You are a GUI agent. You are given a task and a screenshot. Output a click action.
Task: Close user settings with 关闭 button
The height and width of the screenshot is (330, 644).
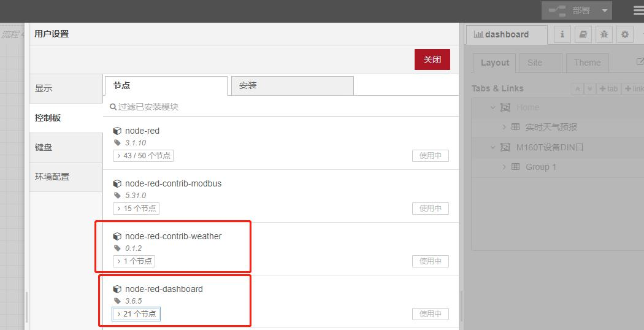click(x=432, y=59)
